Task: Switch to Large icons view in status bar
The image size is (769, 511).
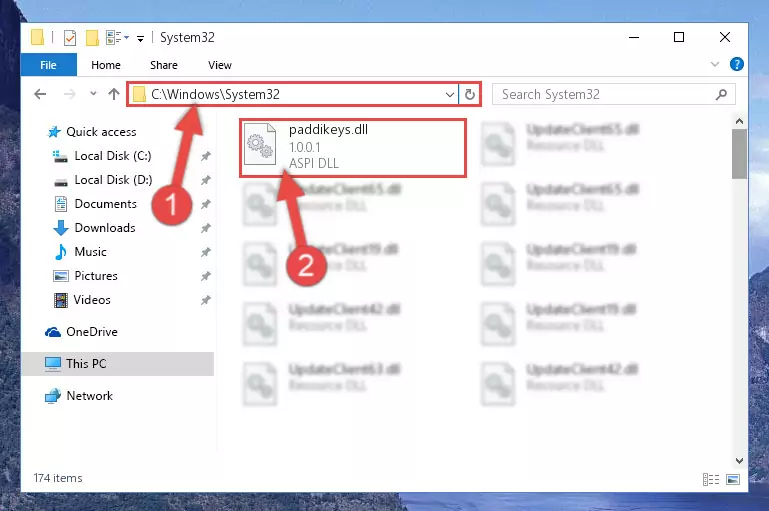Action: pyautogui.click(x=733, y=479)
